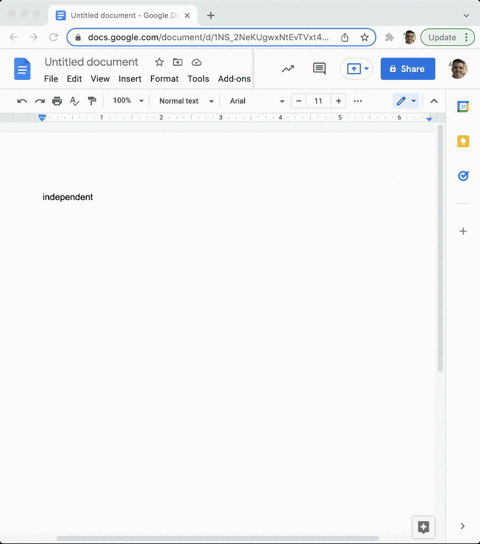This screenshot has width=480, height=544.
Task: Click the horizontal scrollbar at bottom
Action: click(218, 538)
